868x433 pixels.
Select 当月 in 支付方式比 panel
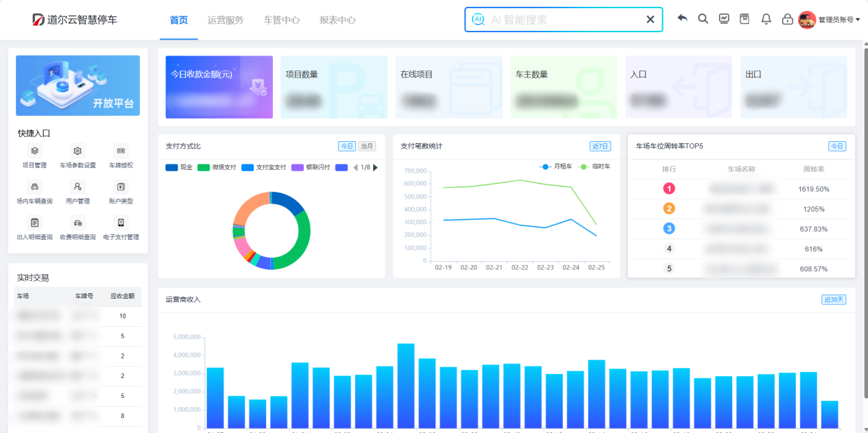(x=367, y=146)
